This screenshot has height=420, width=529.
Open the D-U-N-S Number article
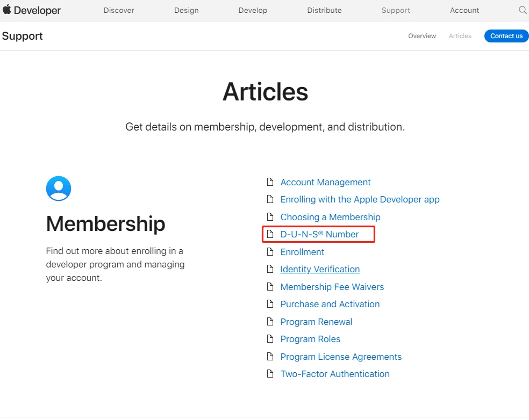pyautogui.click(x=319, y=234)
